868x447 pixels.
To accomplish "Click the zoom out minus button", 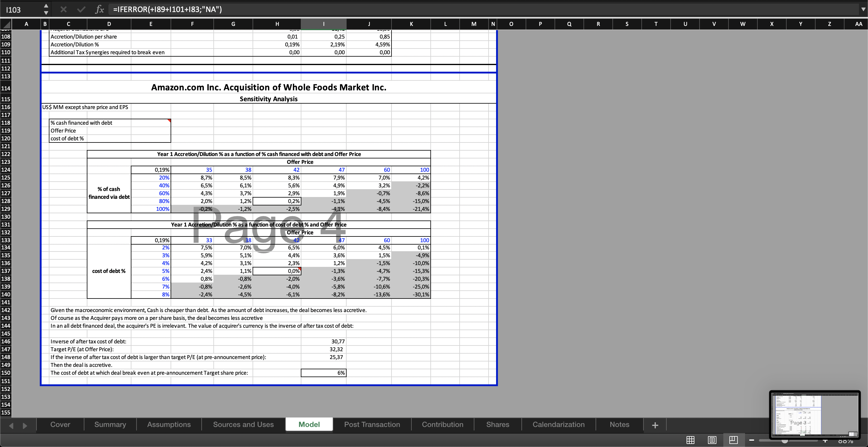I will [x=752, y=440].
